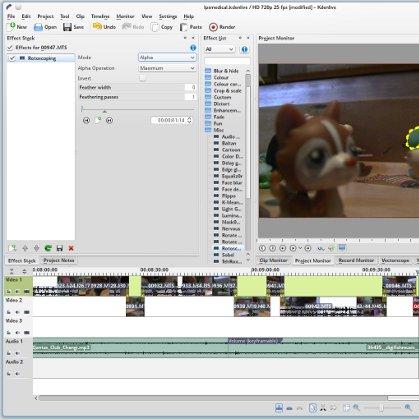This screenshot has height=419, width=419.
Task: Add a keyframe with the middle keyframe button
Action: tap(98, 120)
